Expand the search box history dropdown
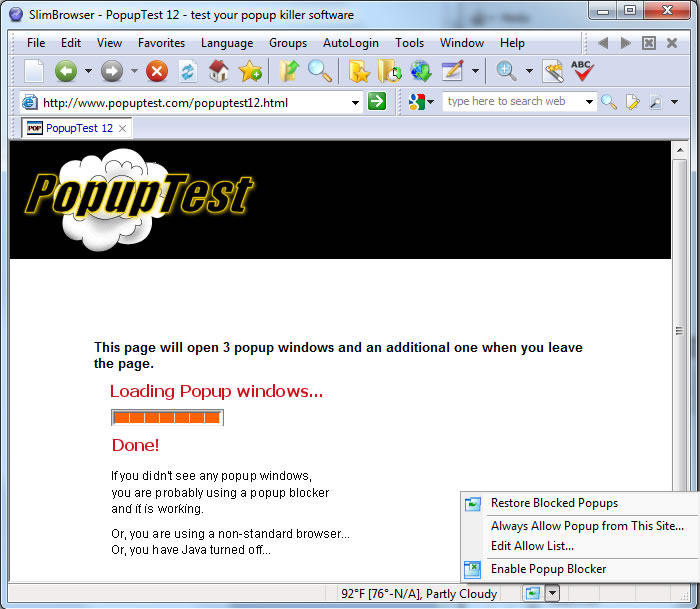The height and width of the screenshot is (609, 700). coord(589,102)
